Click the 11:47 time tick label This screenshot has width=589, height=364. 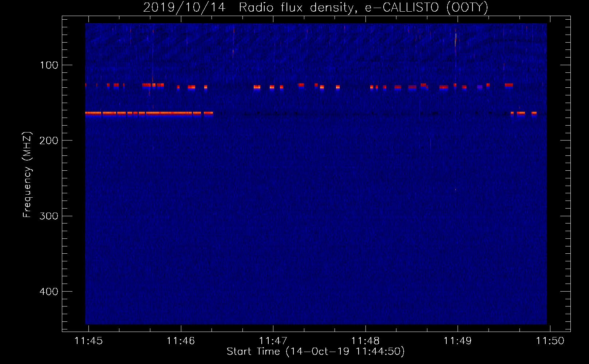pos(273,341)
